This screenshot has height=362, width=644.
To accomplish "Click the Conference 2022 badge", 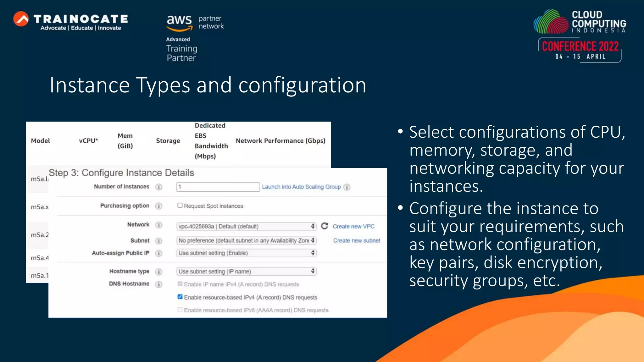I will click(x=580, y=50).
